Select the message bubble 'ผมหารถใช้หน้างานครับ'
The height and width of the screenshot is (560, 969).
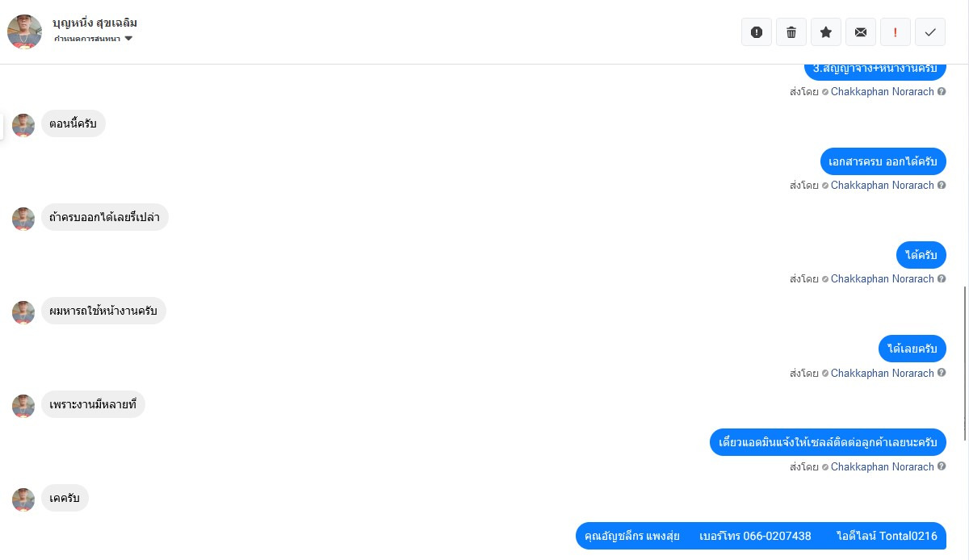tap(103, 311)
